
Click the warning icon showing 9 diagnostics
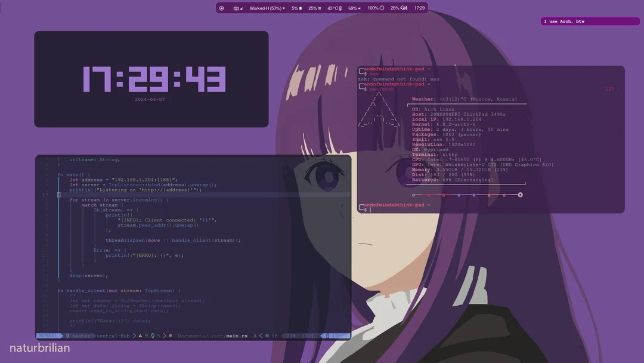pos(140,336)
